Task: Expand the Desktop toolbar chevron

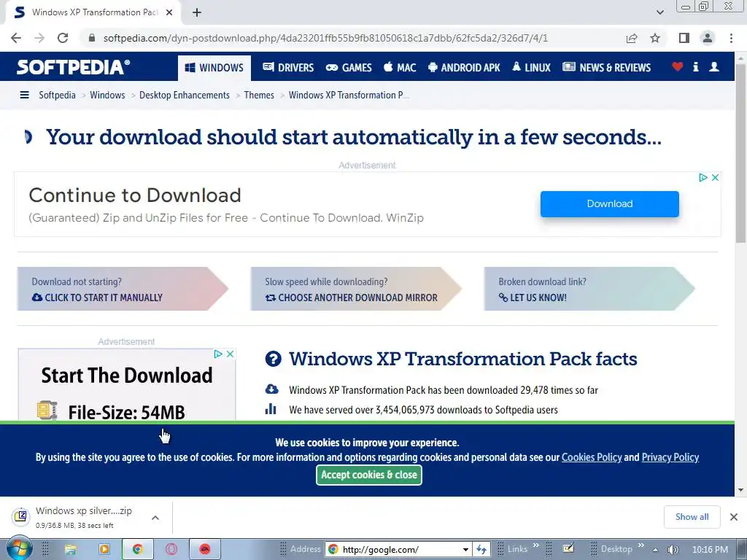Action: point(640,545)
